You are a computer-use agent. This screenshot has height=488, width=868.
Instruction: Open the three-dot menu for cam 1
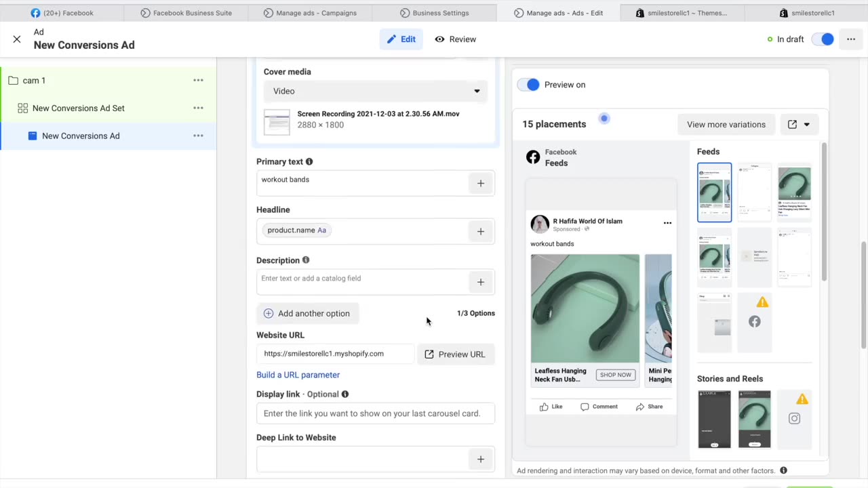coord(198,80)
